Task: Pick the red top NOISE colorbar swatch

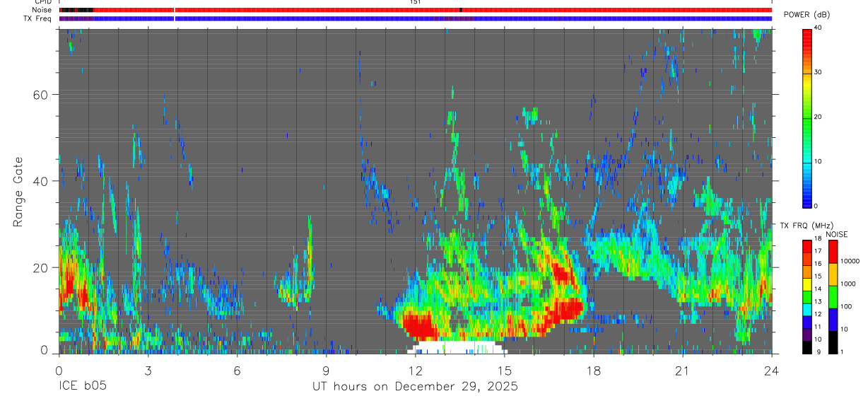Action: click(x=833, y=252)
